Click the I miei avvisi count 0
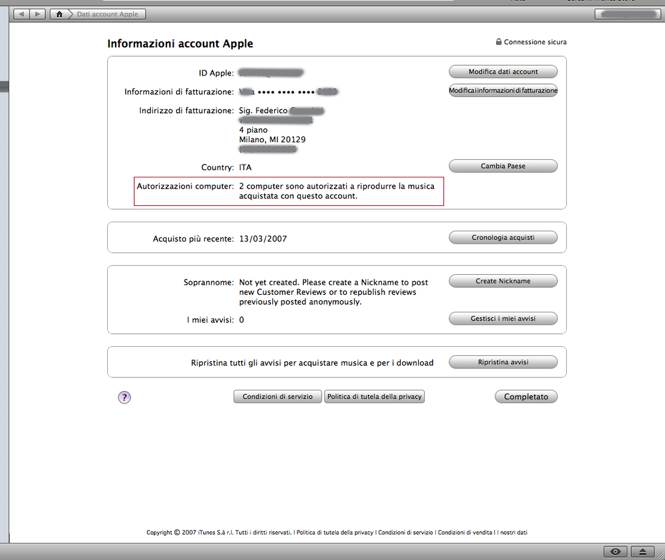665x560 pixels. click(242, 320)
